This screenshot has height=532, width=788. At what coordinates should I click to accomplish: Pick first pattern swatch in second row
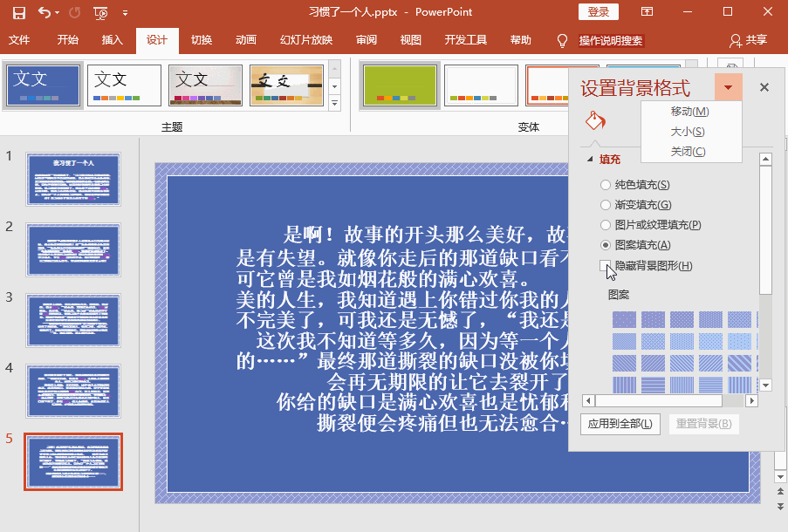click(624, 341)
